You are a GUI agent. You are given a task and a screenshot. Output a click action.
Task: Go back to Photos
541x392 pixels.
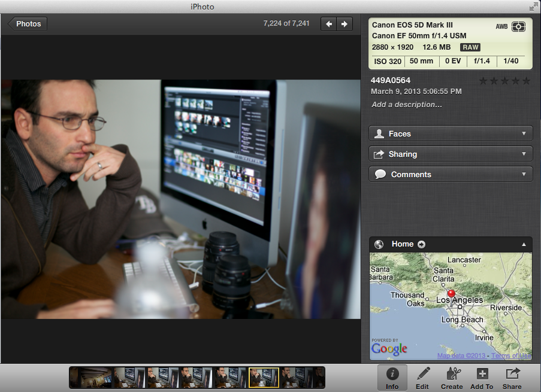[x=27, y=24]
